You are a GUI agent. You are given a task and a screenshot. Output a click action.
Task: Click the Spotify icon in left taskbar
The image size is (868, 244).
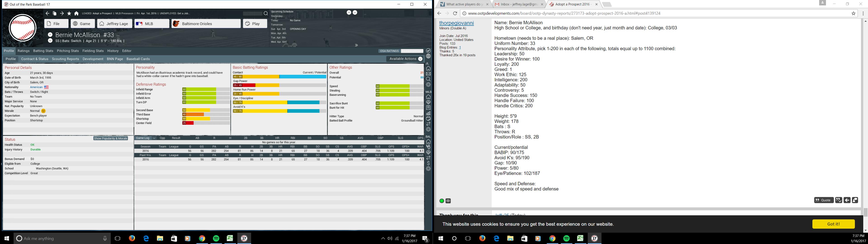[x=216, y=238]
